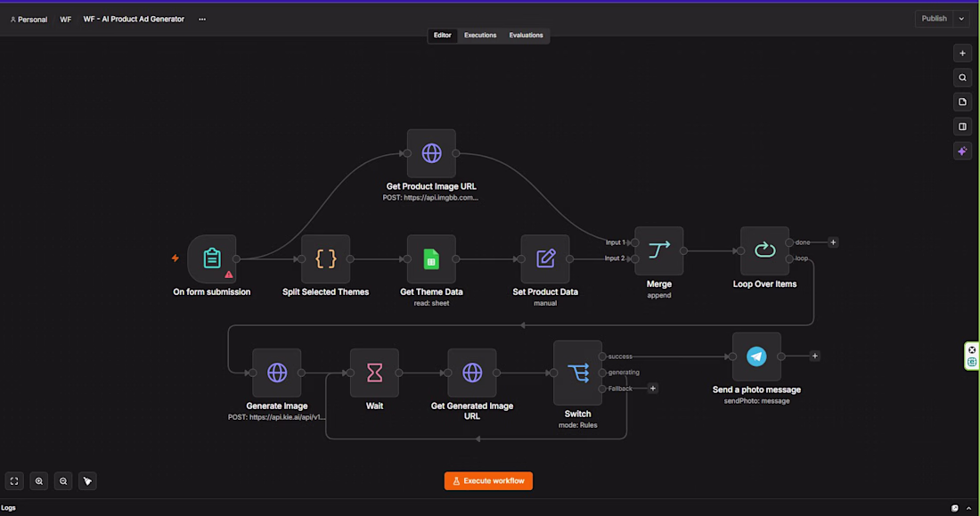Select the Switch node icon

pyautogui.click(x=577, y=373)
